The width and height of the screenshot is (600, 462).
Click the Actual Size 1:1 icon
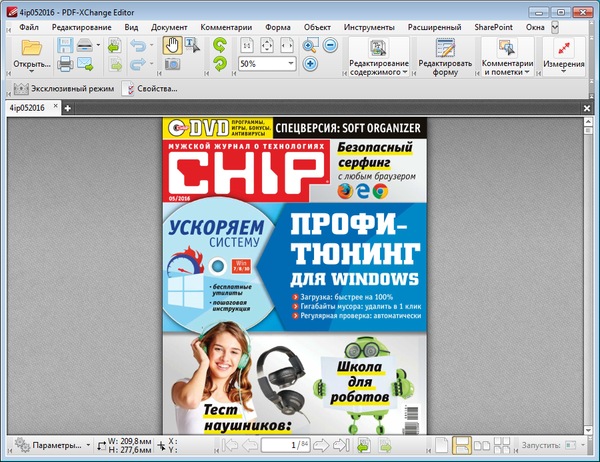[247, 46]
